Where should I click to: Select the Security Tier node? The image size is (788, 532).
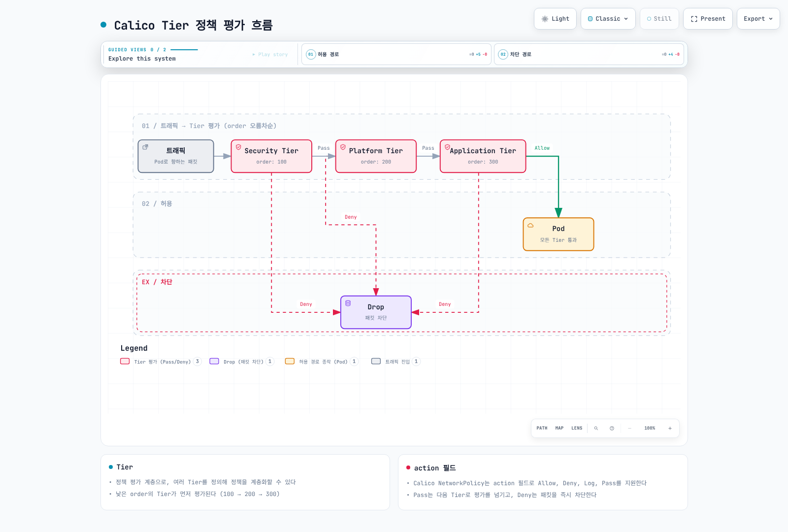pos(271,156)
